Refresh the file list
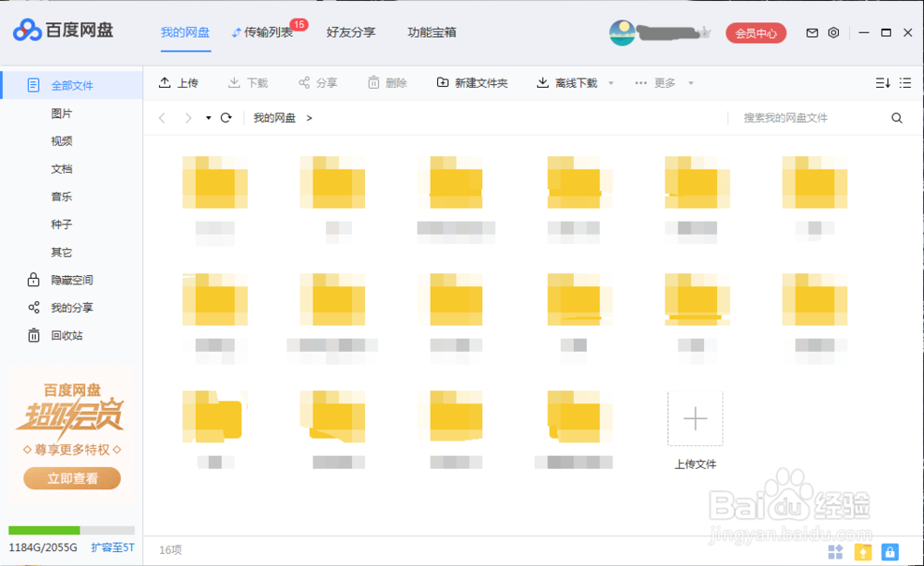Viewport: 924px width, 566px height. click(x=225, y=117)
